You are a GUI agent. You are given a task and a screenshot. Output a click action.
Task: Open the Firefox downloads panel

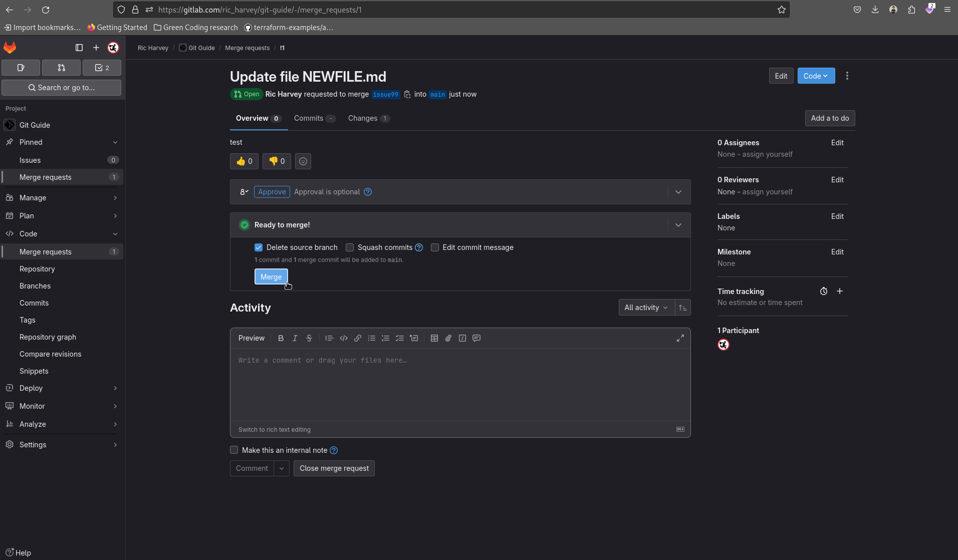[x=875, y=10]
